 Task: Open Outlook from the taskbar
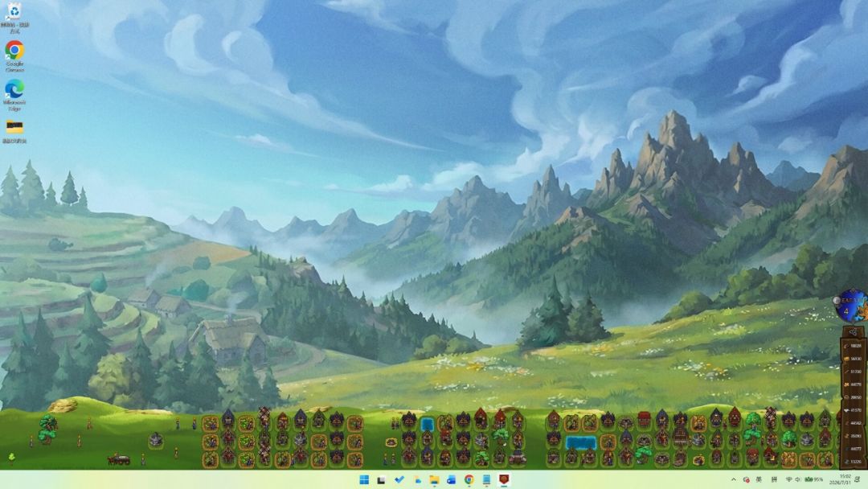point(451,479)
